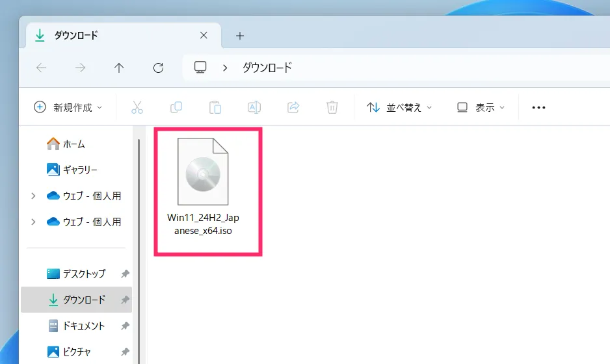Click the pin icon beside ピクチャ
Screen dimensions: 610x364
125,352
